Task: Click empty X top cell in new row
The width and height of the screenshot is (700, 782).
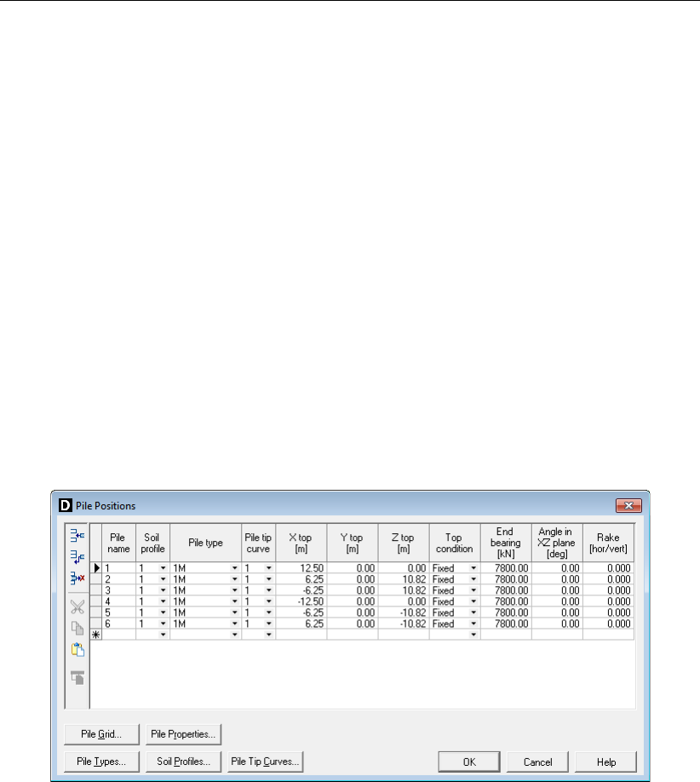Action: (301, 635)
